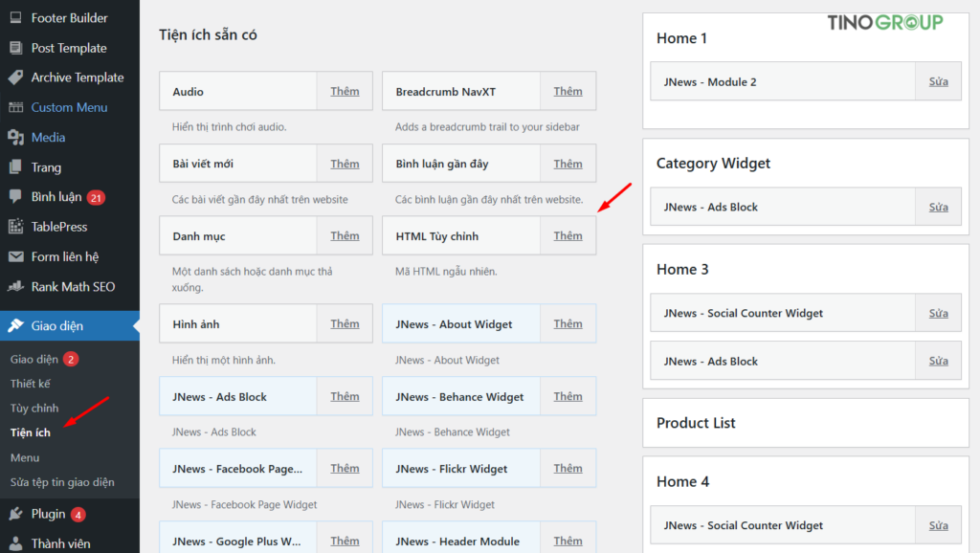The image size is (980, 553).
Task: Click the Form liên hệ envelope icon
Action: point(15,256)
